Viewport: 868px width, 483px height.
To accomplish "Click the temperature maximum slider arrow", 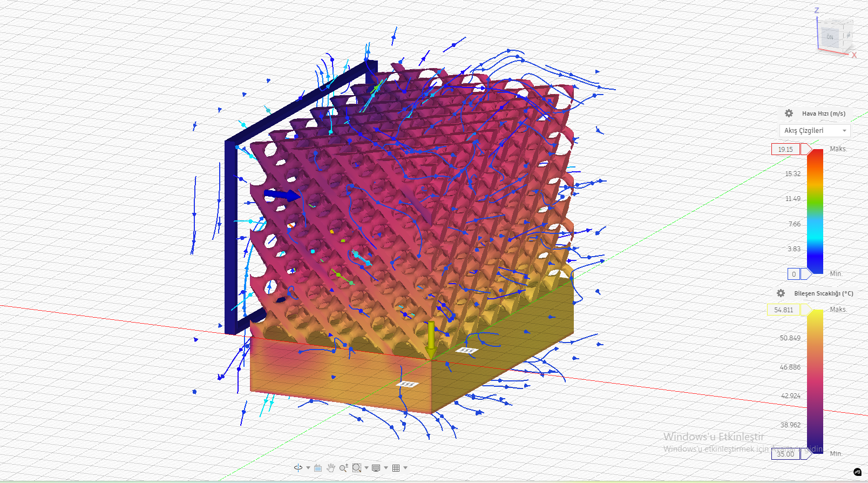I will pyautogui.click(x=806, y=310).
